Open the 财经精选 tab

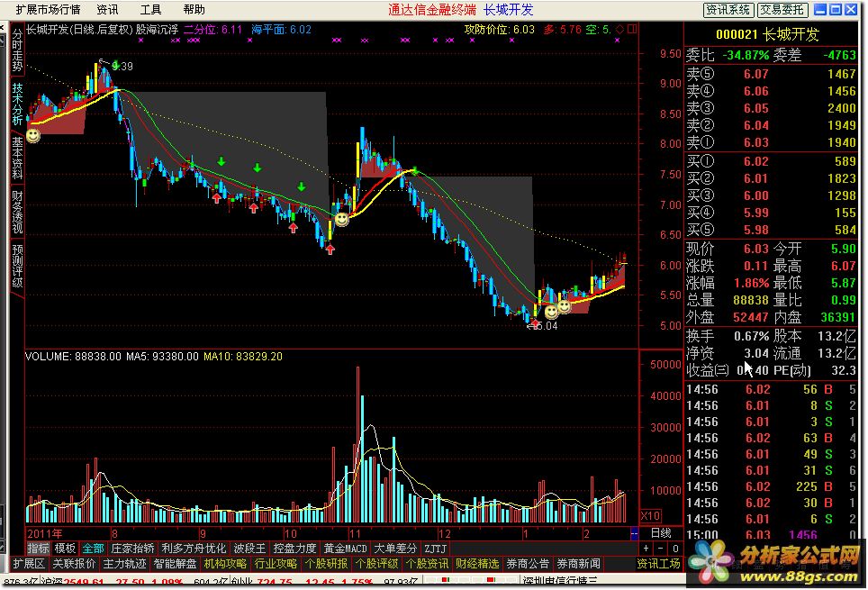pos(477,564)
